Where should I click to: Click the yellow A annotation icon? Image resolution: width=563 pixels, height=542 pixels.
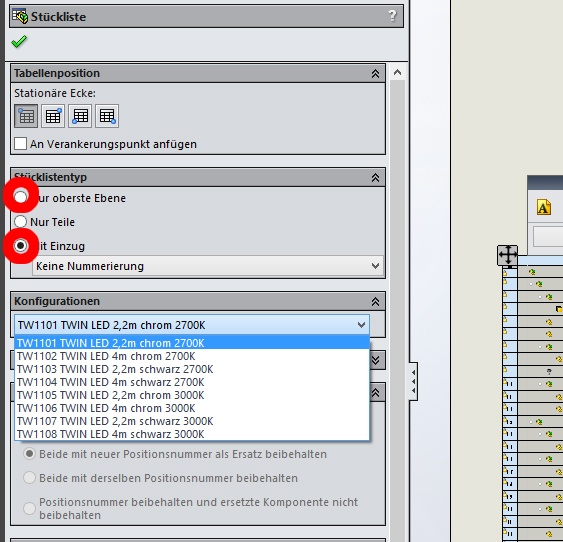pos(544,207)
